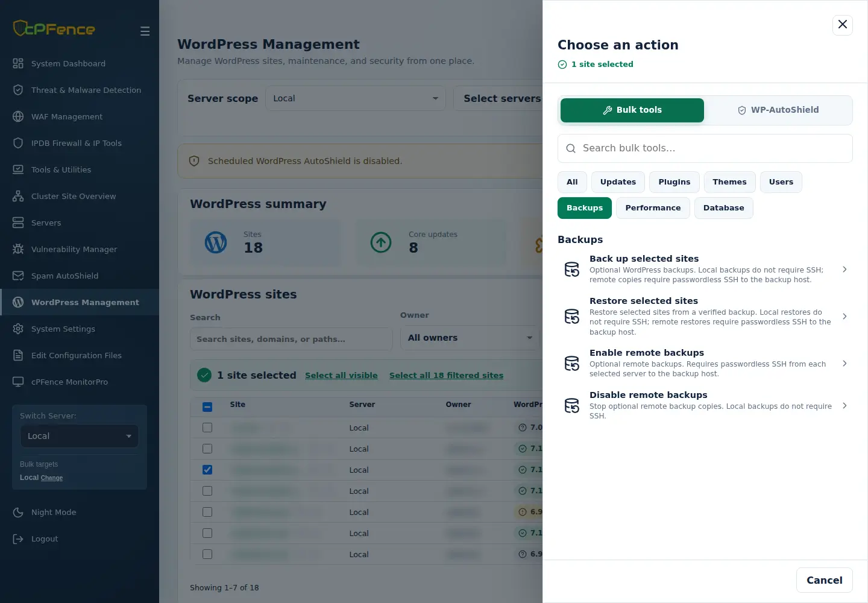Uncheck the selected third site row checkbox
868x603 pixels.
[207, 470]
